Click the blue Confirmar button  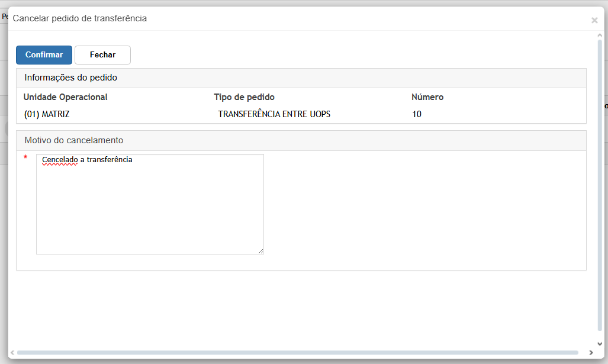coord(44,54)
